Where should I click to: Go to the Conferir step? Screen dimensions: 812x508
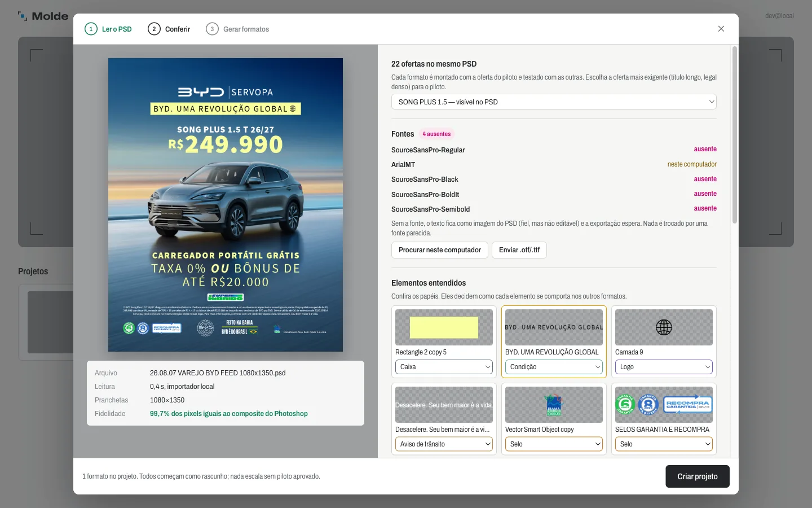pos(169,29)
